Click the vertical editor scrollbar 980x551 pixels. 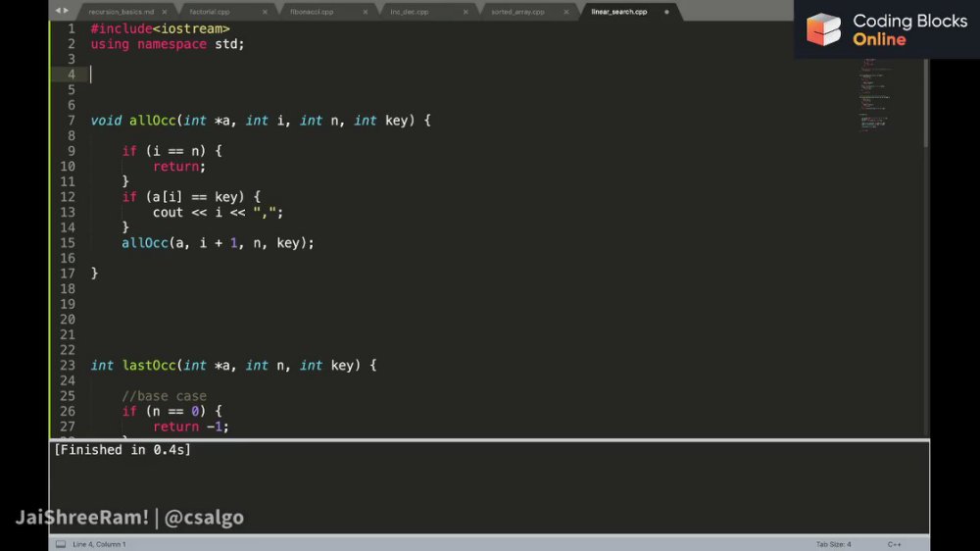pos(926,104)
